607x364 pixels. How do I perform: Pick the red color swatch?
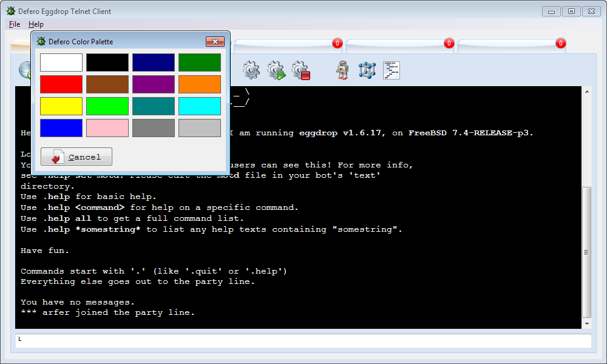tap(61, 84)
